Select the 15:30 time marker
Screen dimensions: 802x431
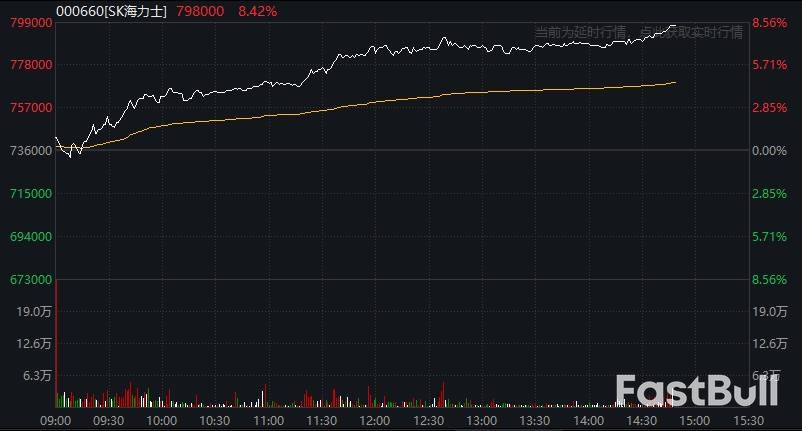click(748, 420)
